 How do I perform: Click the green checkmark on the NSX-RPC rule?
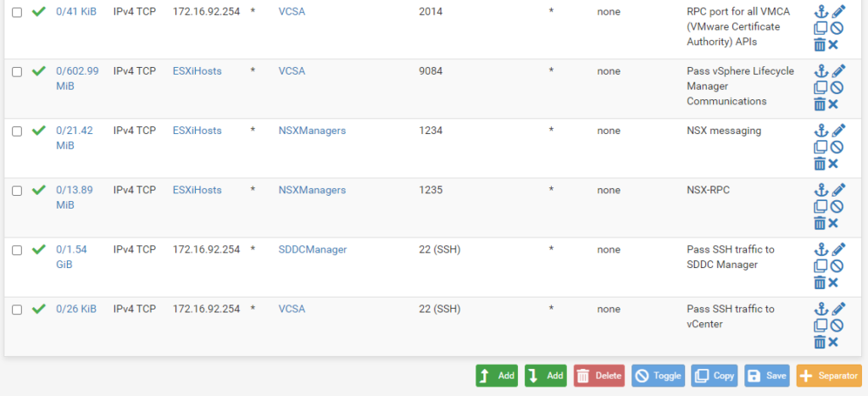click(x=38, y=190)
